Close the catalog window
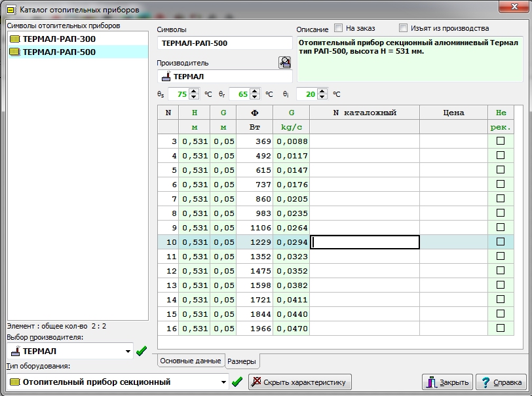The width and height of the screenshot is (532, 396). click(x=514, y=7)
